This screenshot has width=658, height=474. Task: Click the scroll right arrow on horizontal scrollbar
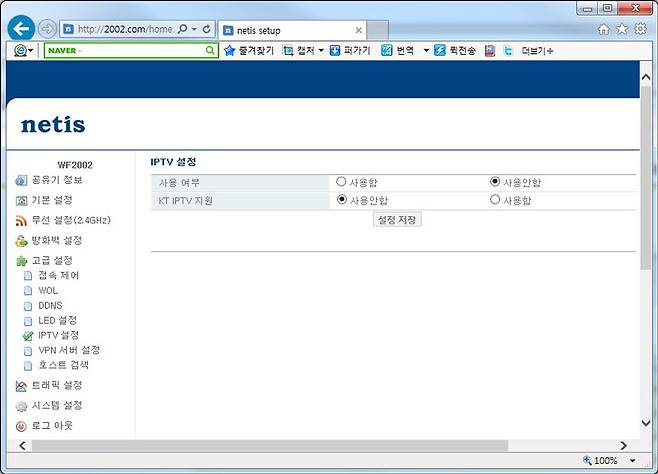(x=624, y=445)
